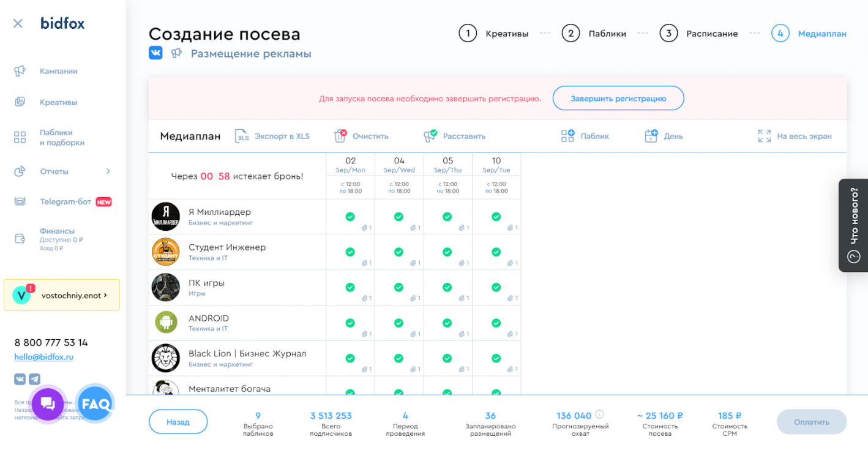Toggle Black Lion placement on 04 Sep
Image resolution: width=868 pixels, height=450 pixels.
coord(398,358)
